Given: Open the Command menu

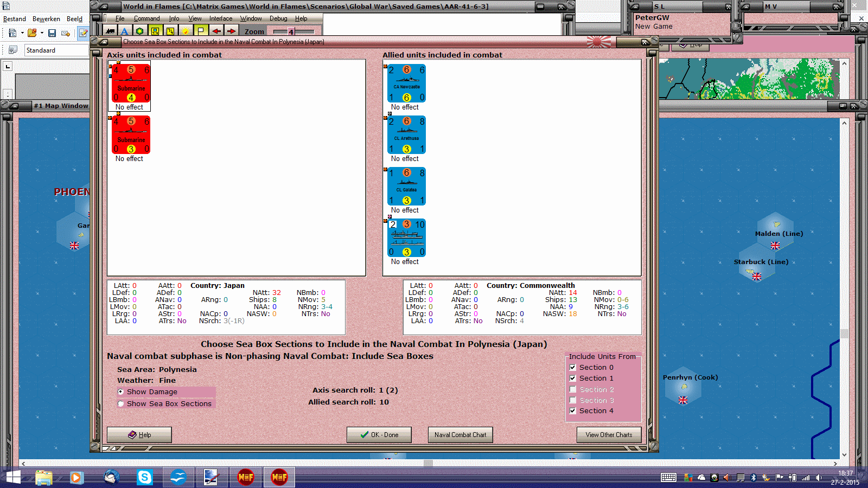Looking at the screenshot, I should 146,18.
